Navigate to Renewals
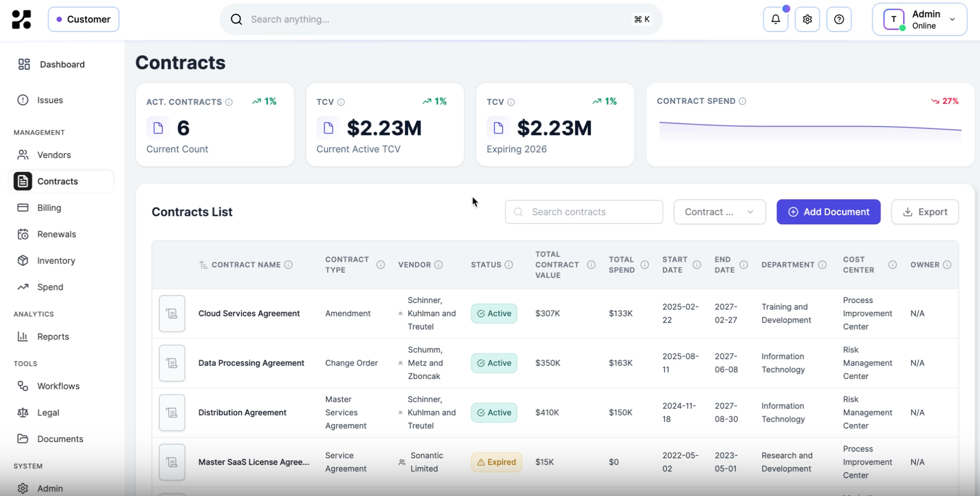Screen dimensions: 980x496 [x=57, y=234]
